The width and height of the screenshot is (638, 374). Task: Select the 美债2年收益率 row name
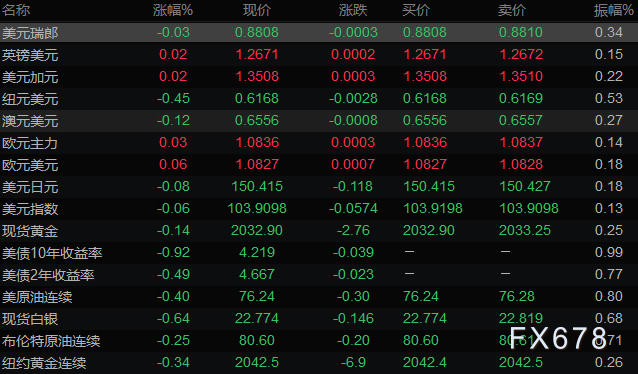point(48,275)
